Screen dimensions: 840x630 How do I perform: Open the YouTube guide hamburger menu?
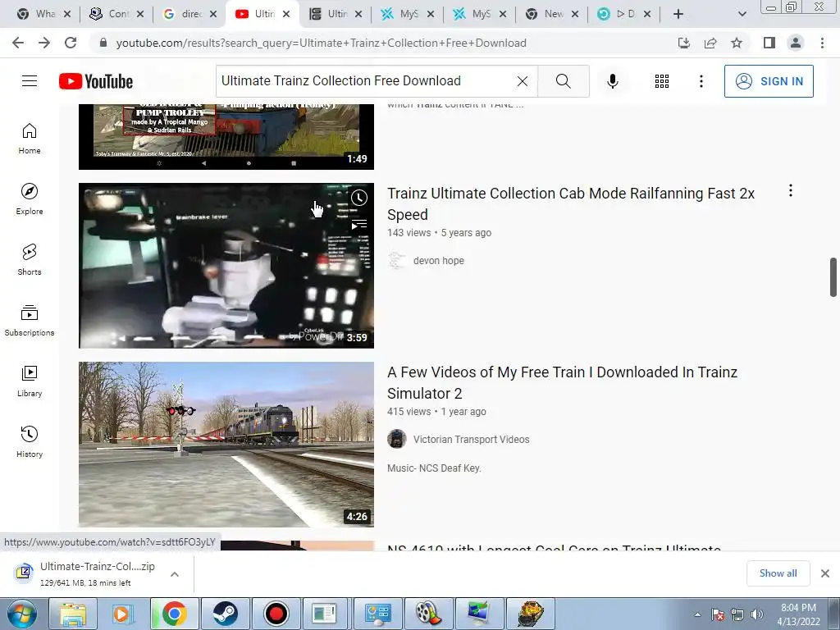30,81
